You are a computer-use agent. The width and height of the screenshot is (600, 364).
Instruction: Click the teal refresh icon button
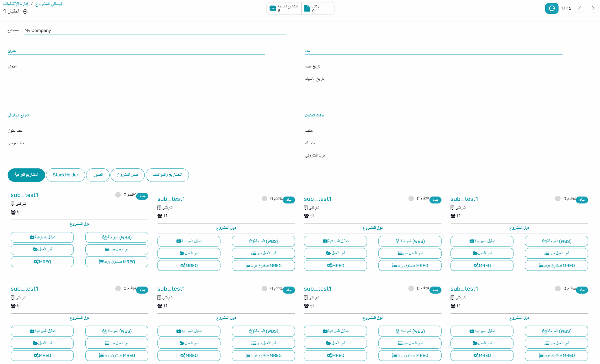click(552, 8)
